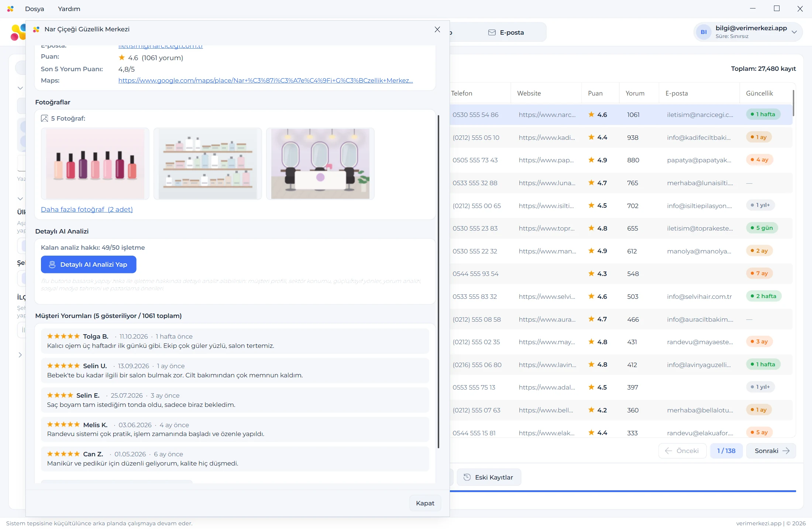Start Detaylı AI Analizi Yap

tap(89, 264)
